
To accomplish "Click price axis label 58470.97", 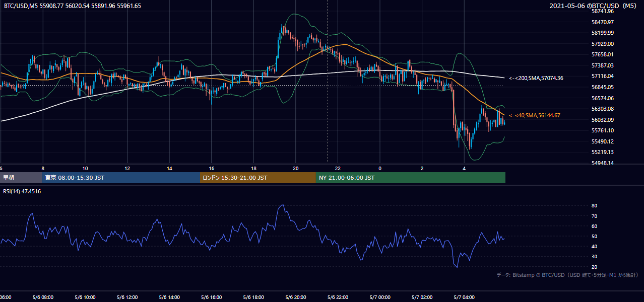I will [x=603, y=22].
